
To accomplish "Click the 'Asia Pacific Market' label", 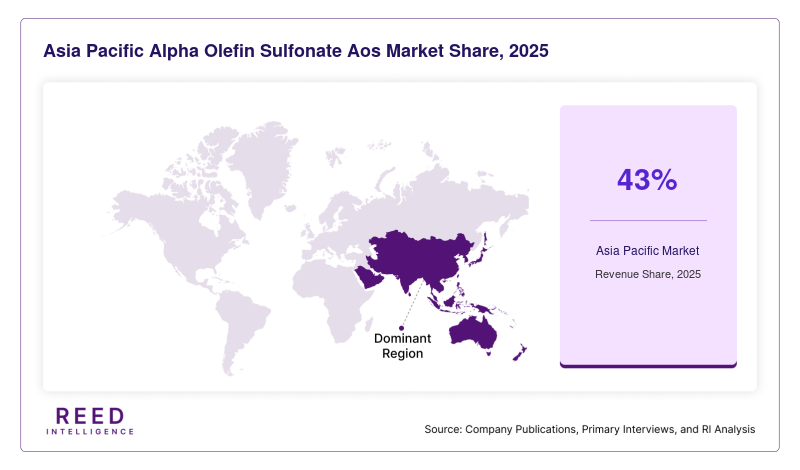I will pyautogui.click(x=647, y=251).
